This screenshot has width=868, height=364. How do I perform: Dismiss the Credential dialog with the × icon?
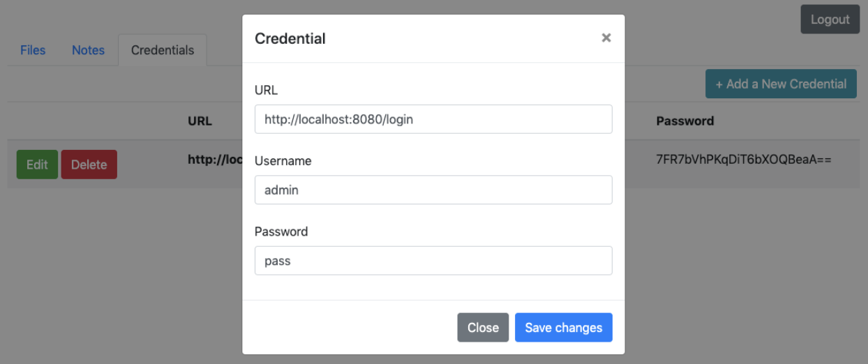tap(606, 38)
